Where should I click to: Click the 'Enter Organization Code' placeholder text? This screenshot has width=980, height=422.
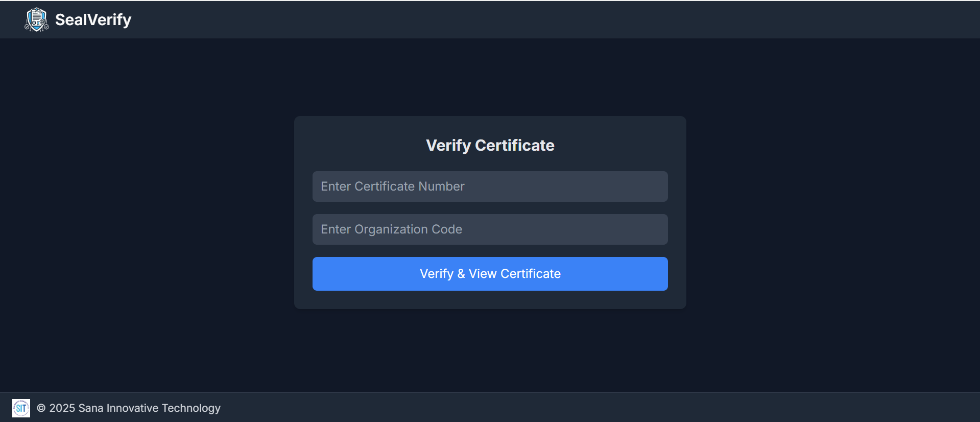(391, 229)
